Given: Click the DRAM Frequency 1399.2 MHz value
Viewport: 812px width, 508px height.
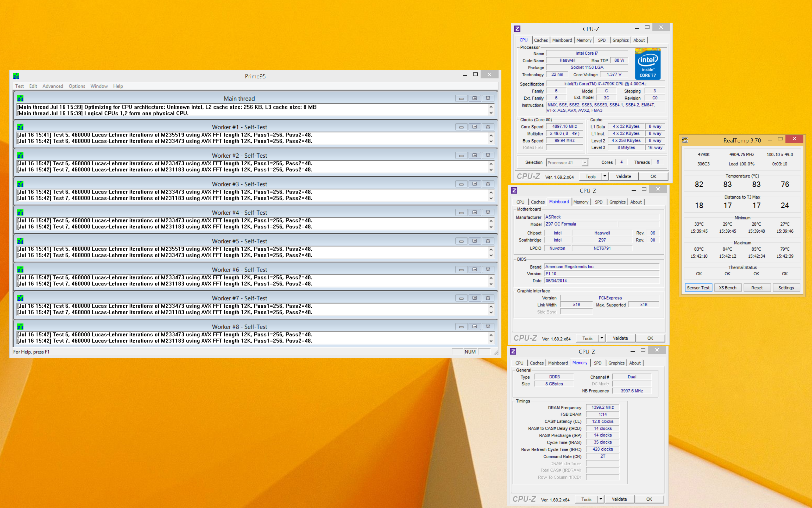Looking at the screenshot, I should [602, 407].
